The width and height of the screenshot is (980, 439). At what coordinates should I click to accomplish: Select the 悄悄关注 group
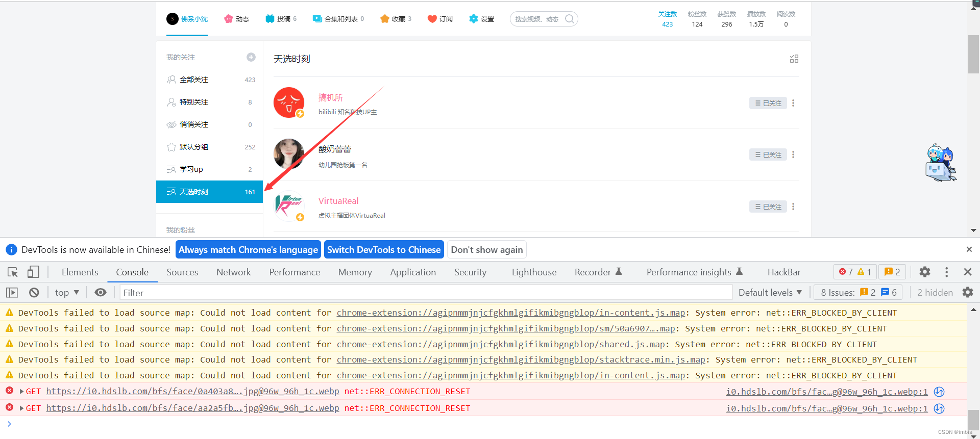(209, 124)
